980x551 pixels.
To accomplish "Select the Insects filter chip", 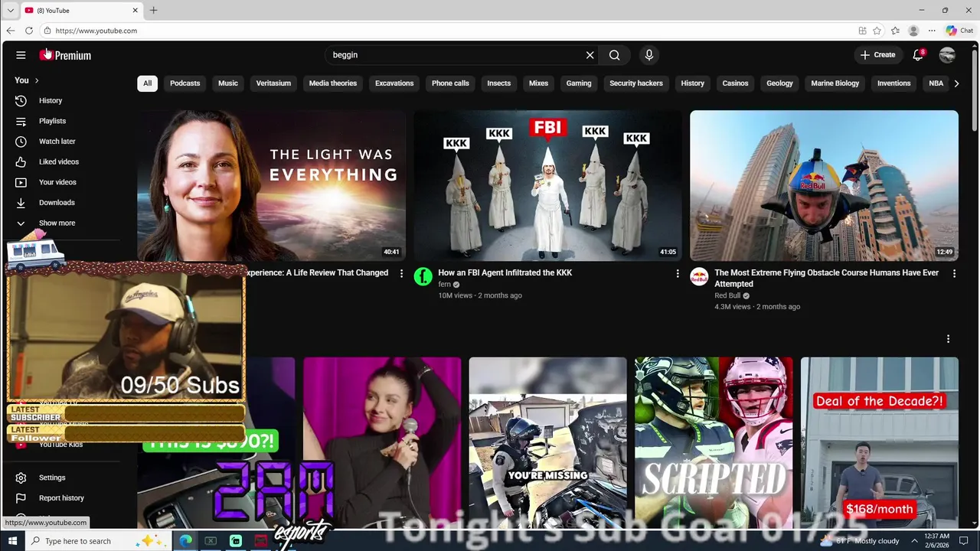I will [498, 83].
